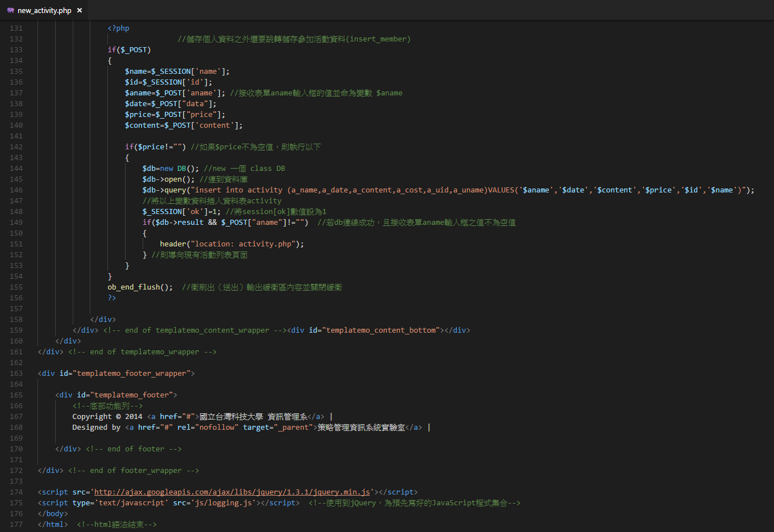Click the <!--底部功能列--> comment

[107, 405]
